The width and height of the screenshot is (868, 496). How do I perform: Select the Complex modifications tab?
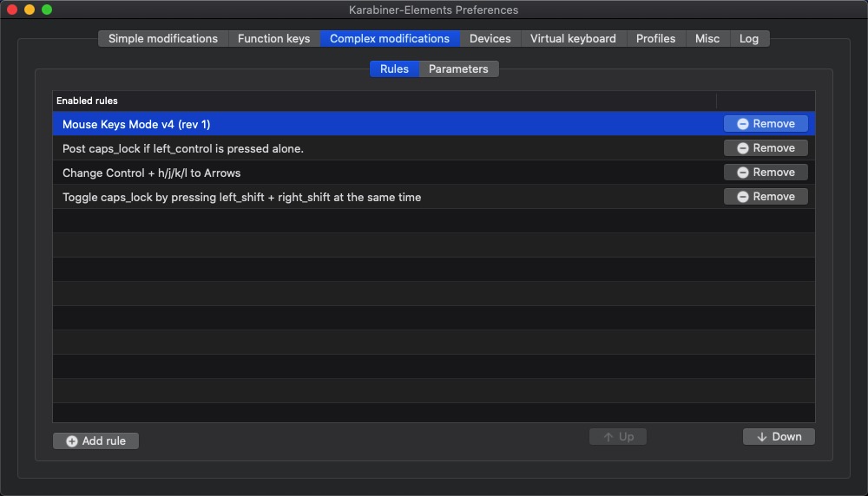tap(390, 39)
